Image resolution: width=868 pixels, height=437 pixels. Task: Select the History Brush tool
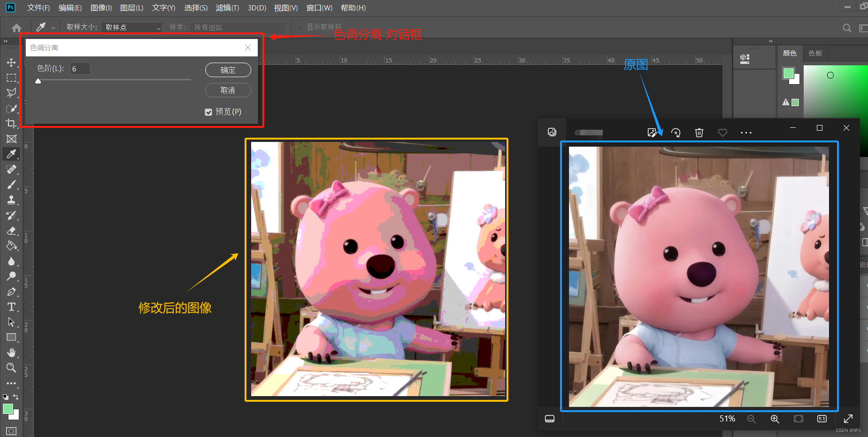pyautogui.click(x=11, y=215)
